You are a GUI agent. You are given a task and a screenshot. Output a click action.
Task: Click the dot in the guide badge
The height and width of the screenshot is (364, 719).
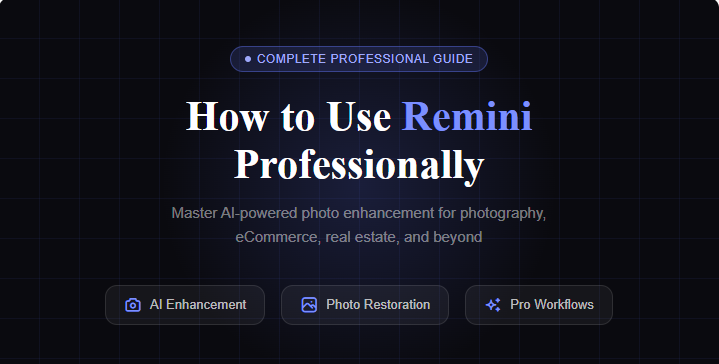tap(248, 59)
